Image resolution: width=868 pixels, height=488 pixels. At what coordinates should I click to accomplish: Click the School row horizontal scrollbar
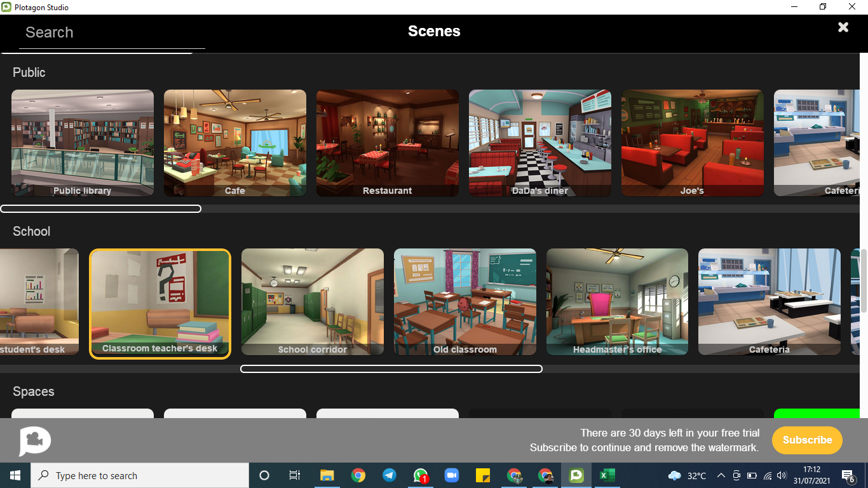[391, 369]
